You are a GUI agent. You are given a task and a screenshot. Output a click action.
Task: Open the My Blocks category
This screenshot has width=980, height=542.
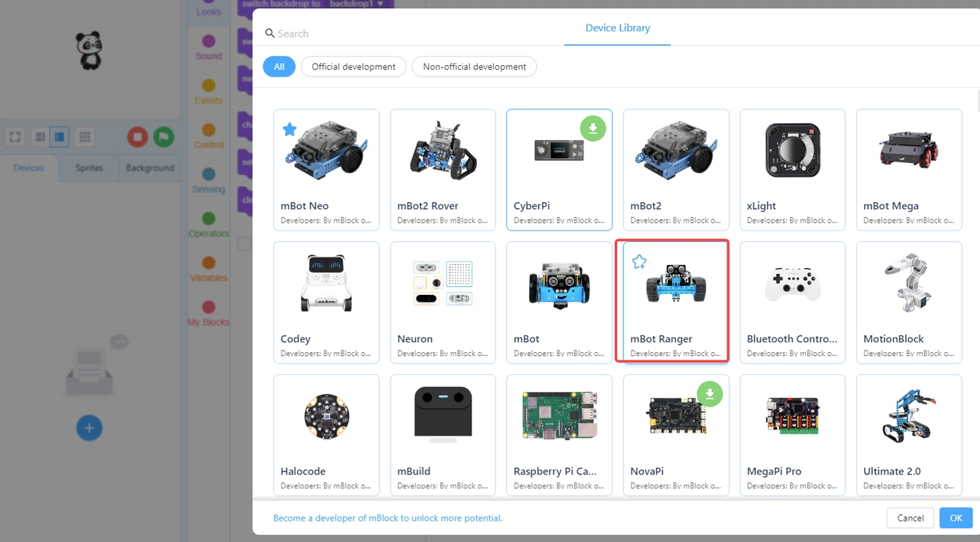click(208, 313)
